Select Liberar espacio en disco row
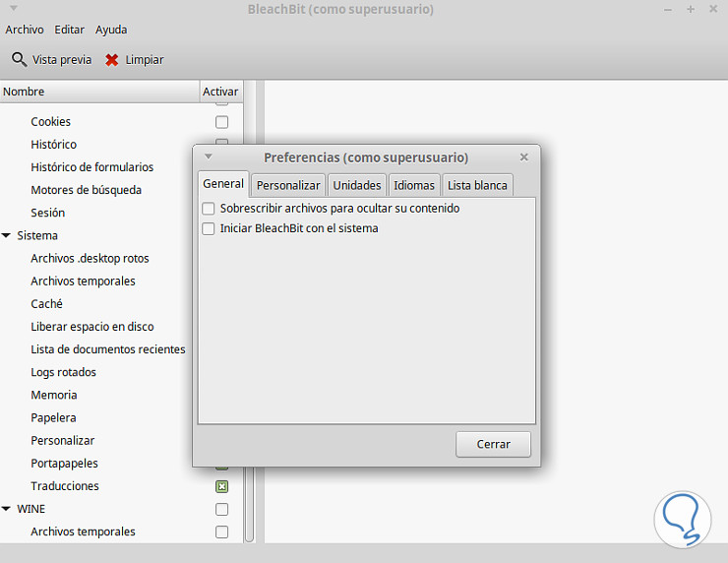Screen dimensions: 728x563 [x=91, y=327]
